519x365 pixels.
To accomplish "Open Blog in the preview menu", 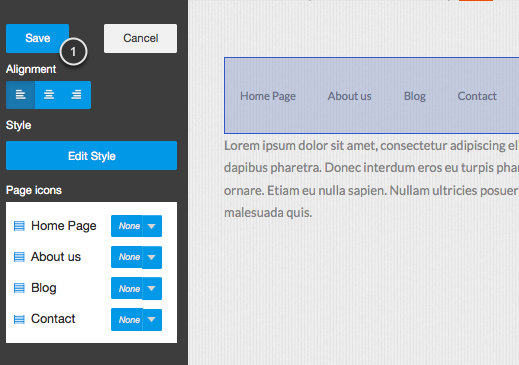I will 415,96.
